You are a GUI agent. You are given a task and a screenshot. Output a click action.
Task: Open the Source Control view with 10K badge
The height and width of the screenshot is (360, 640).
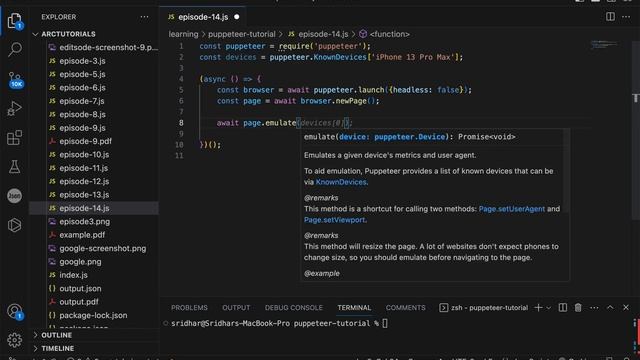click(x=16, y=80)
